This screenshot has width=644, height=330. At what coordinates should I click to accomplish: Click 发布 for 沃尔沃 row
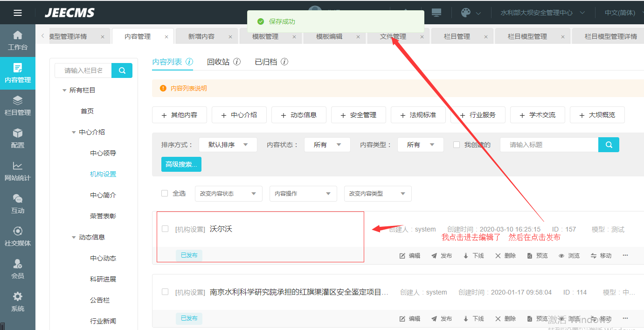tap(442, 256)
